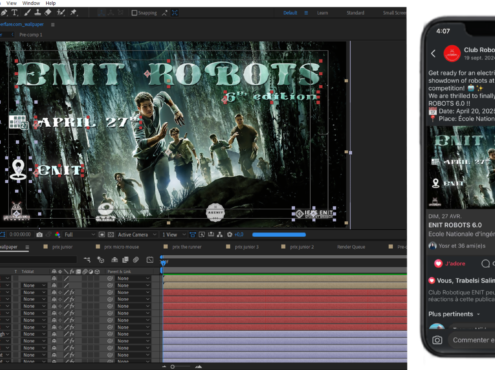Select the Type tool
495x370 pixels.
(15, 13)
